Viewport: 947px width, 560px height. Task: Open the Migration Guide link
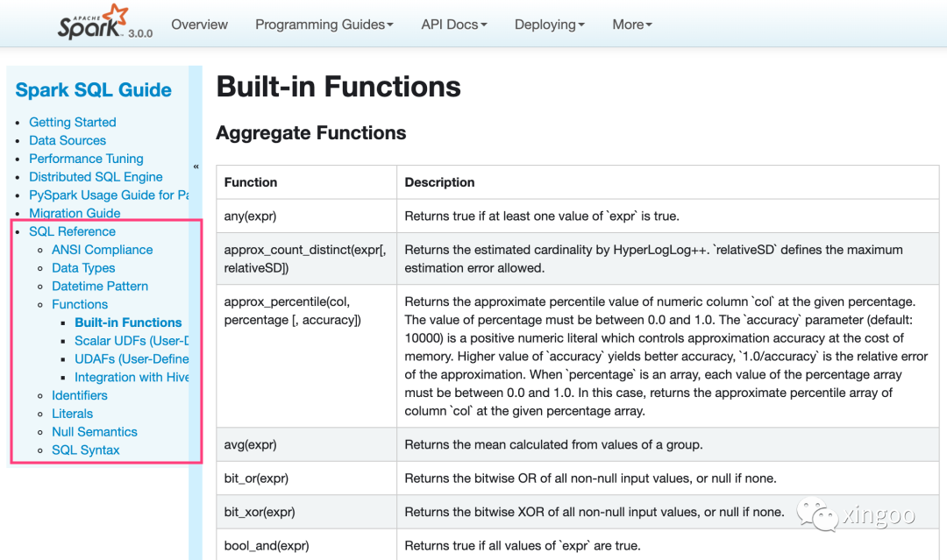click(x=75, y=213)
